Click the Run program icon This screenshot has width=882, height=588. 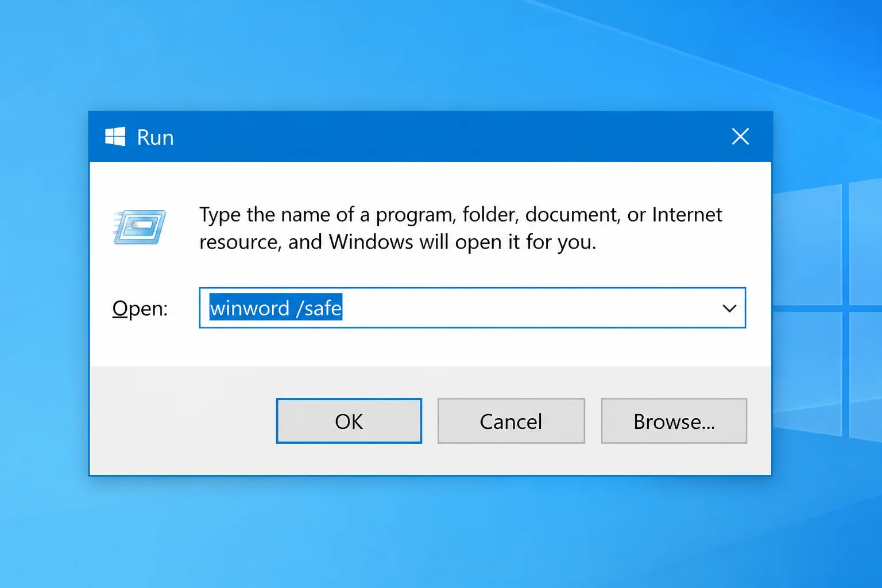(x=139, y=227)
